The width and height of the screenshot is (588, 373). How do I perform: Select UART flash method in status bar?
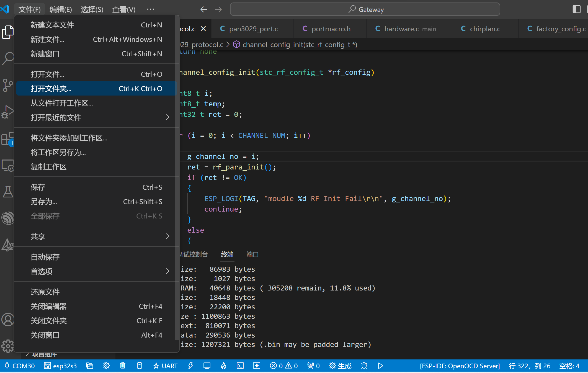pyautogui.click(x=165, y=366)
